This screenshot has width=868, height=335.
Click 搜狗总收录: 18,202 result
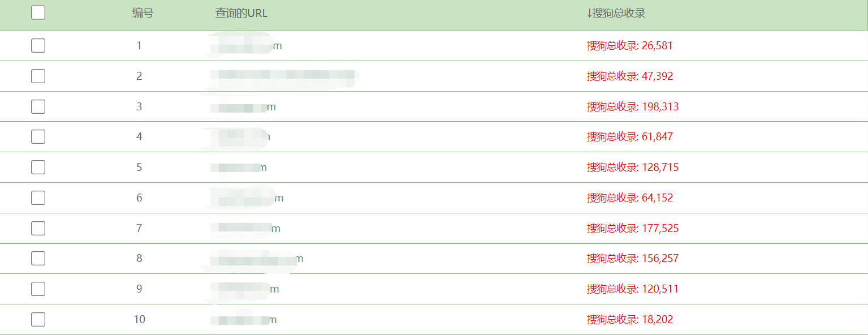point(630,319)
